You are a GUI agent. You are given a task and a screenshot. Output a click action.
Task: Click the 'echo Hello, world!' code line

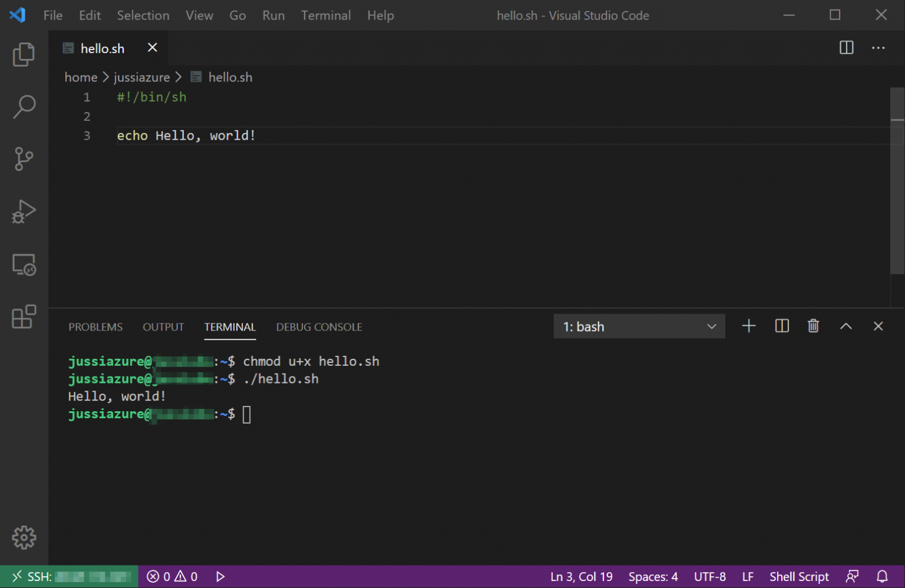pos(186,136)
